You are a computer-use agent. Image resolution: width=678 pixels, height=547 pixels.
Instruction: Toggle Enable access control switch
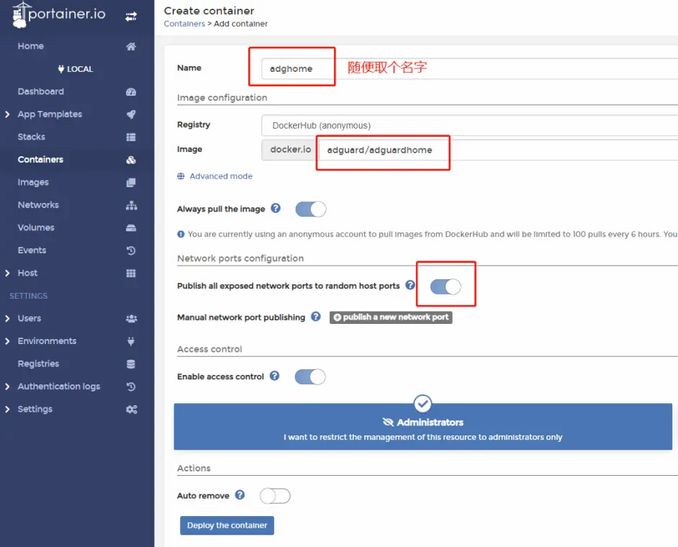click(x=310, y=377)
